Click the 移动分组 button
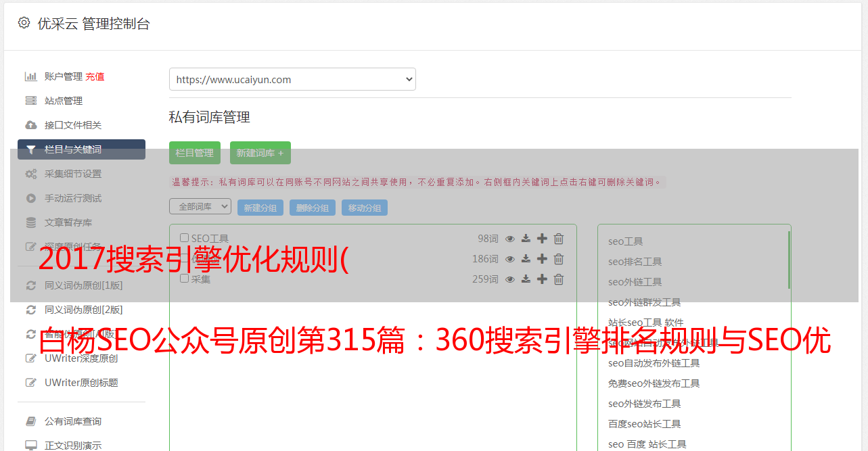Image resolution: width=868 pixels, height=451 pixels. tap(365, 208)
